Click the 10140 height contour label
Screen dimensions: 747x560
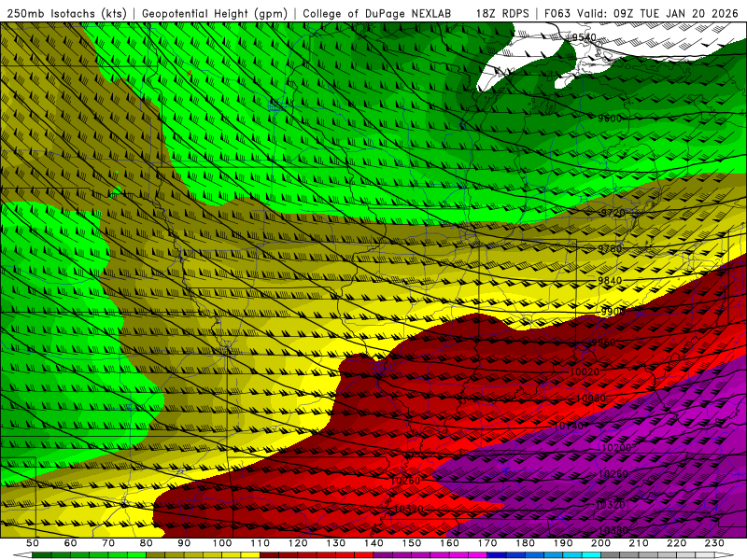[569, 426]
